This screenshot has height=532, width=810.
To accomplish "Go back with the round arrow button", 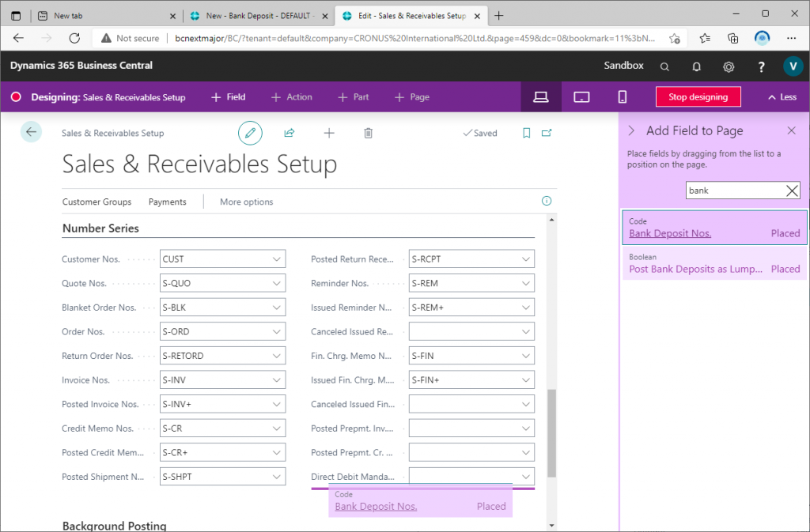I will [x=31, y=132].
